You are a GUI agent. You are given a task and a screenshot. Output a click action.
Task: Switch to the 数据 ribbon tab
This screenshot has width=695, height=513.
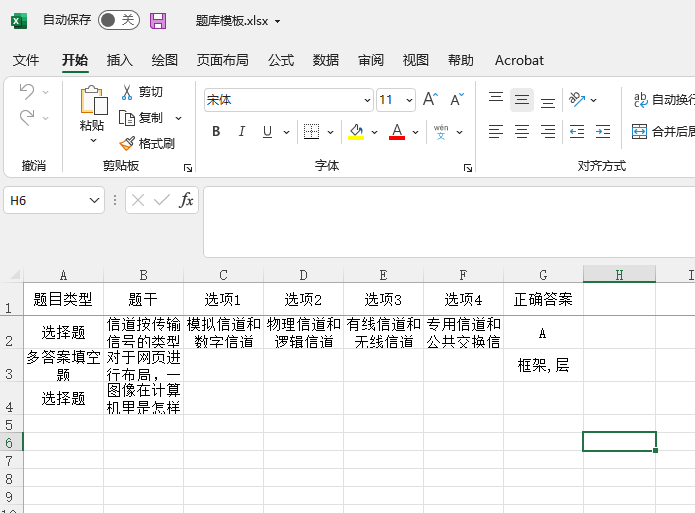(x=326, y=60)
